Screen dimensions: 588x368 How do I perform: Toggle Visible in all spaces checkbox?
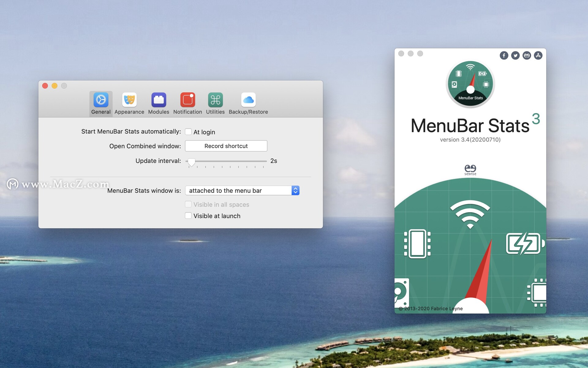click(188, 204)
